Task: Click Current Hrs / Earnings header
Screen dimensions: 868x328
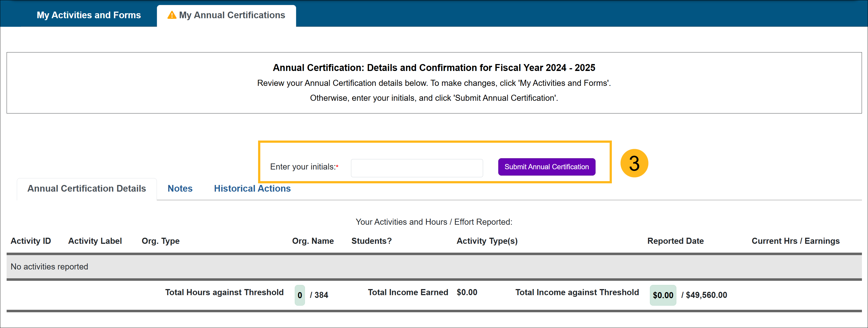Action: click(795, 241)
